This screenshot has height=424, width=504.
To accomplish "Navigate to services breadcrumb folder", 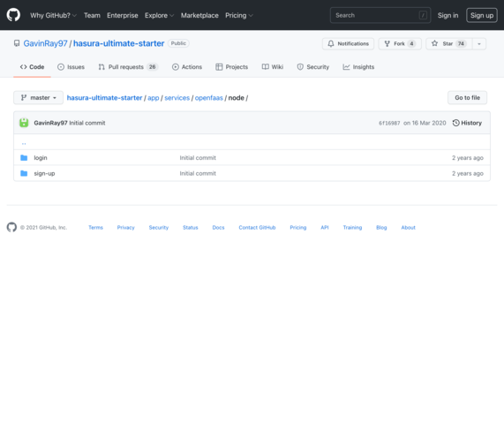I will click(177, 98).
